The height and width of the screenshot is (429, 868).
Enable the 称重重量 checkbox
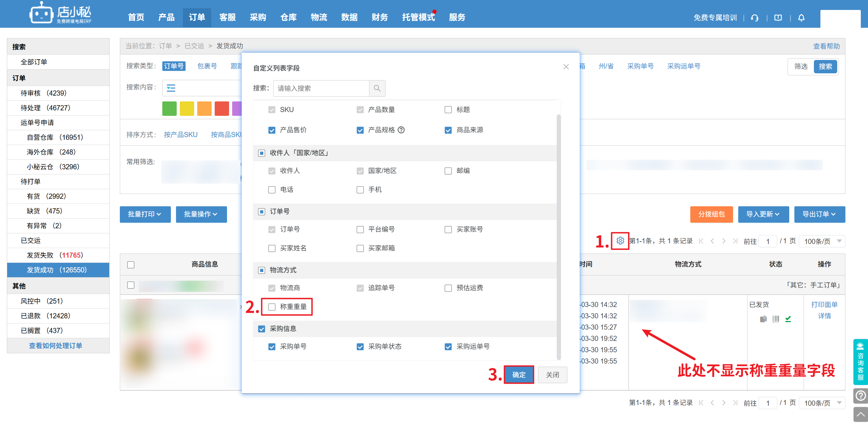[x=272, y=307]
